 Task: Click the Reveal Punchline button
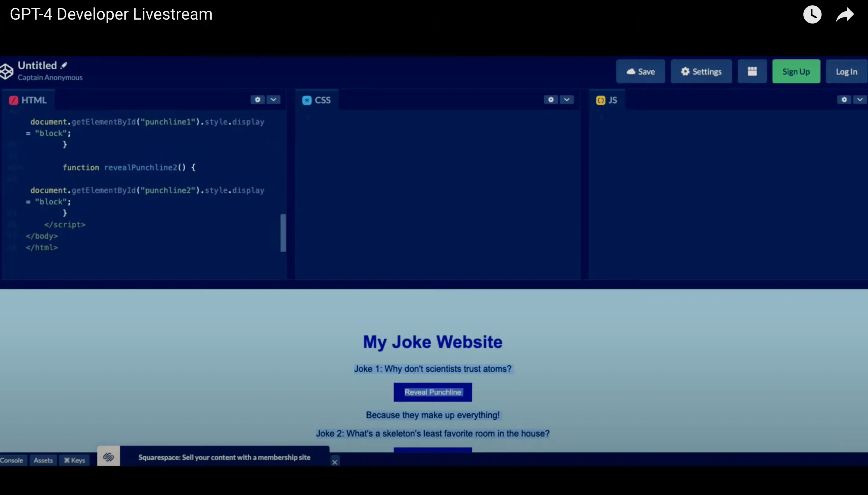tap(432, 392)
